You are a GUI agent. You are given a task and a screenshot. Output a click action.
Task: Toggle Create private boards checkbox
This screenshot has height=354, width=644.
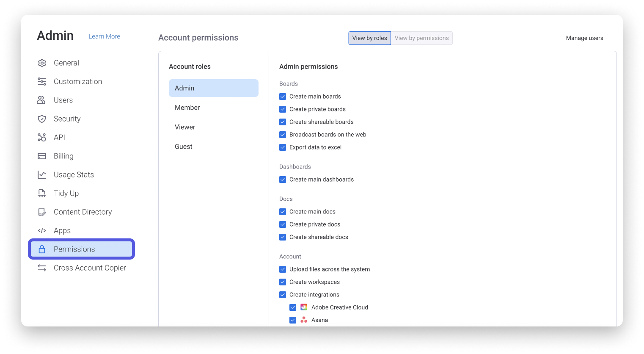pyautogui.click(x=283, y=109)
